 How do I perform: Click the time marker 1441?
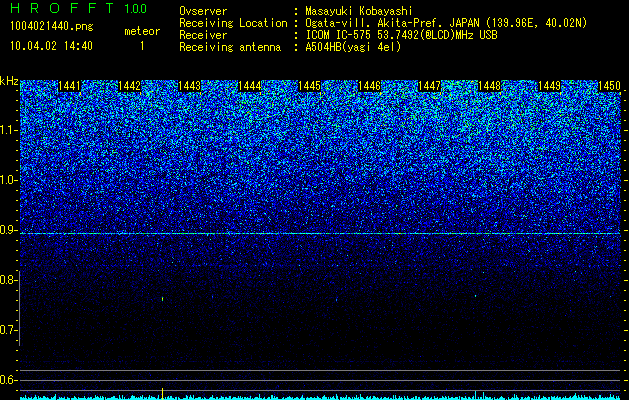[x=69, y=86]
